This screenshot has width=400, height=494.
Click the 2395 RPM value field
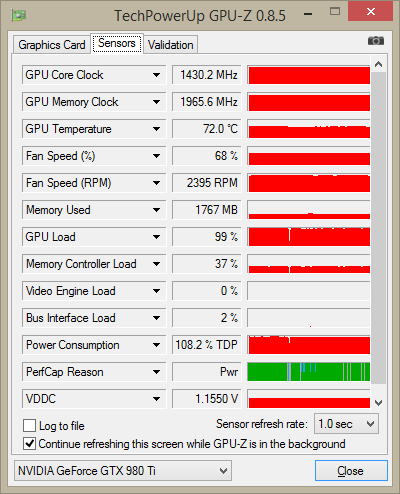[207, 183]
